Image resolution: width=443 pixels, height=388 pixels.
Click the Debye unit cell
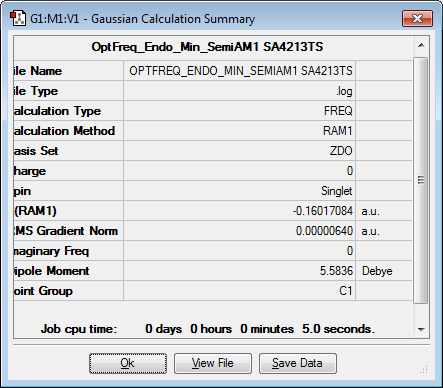[384, 271]
